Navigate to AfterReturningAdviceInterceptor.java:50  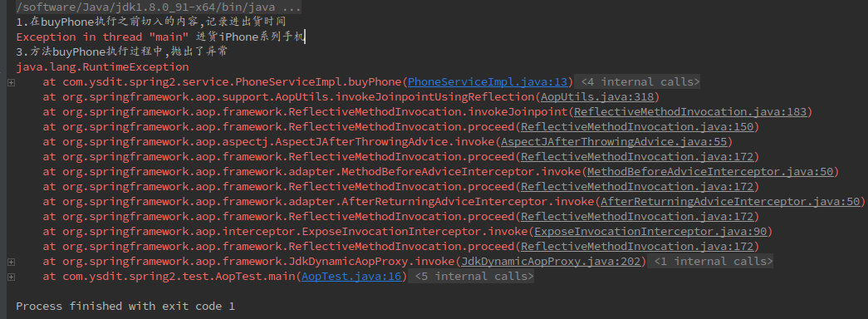(729, 202)
